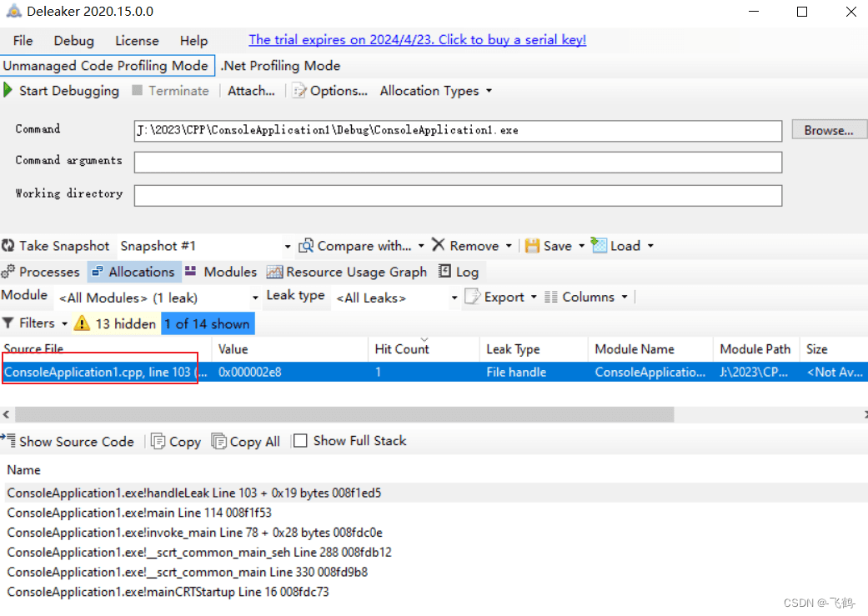Open the File menu
Screen dimensions: 868x616
click(23, 40)
